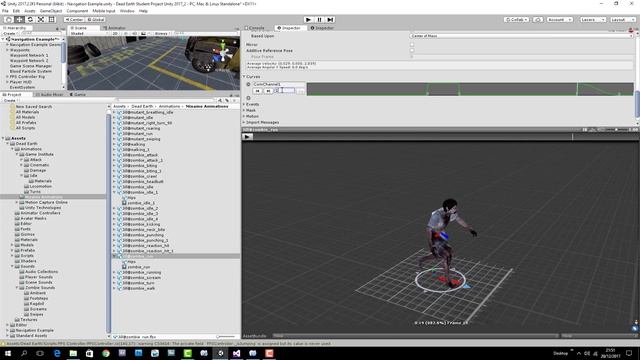This screenshot has height=360, width=640.
Task: Add a new curve with plus icon
Action: (248, 98)
